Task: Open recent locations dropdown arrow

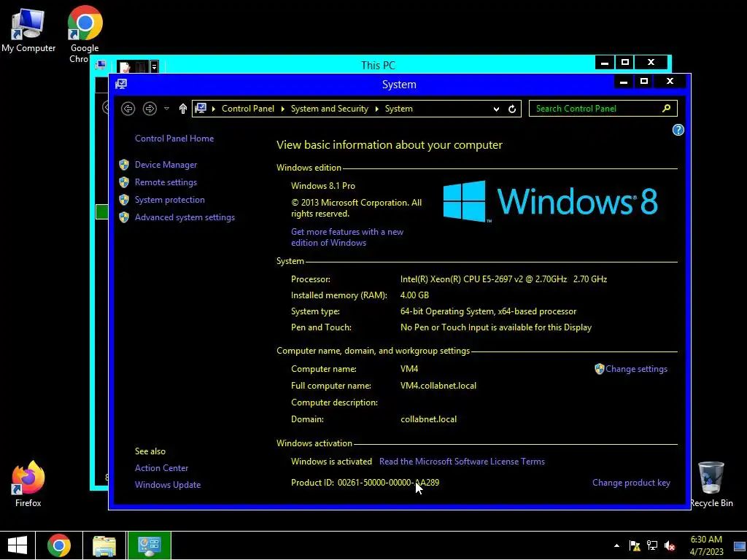Action: (167, 109)
